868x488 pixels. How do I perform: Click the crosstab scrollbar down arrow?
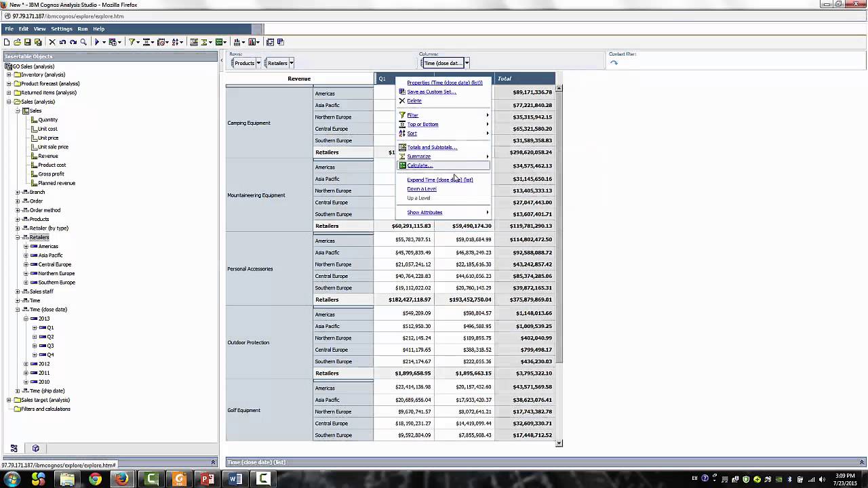point(559,443)
